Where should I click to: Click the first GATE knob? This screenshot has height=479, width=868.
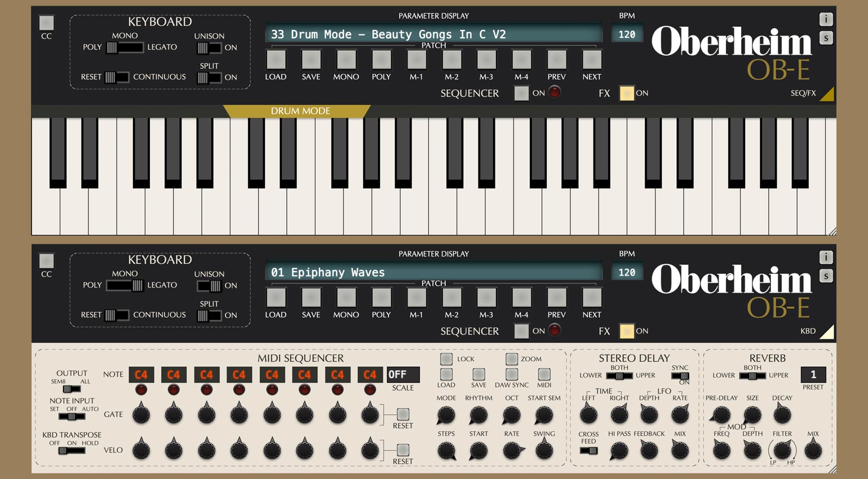(141, 414)
